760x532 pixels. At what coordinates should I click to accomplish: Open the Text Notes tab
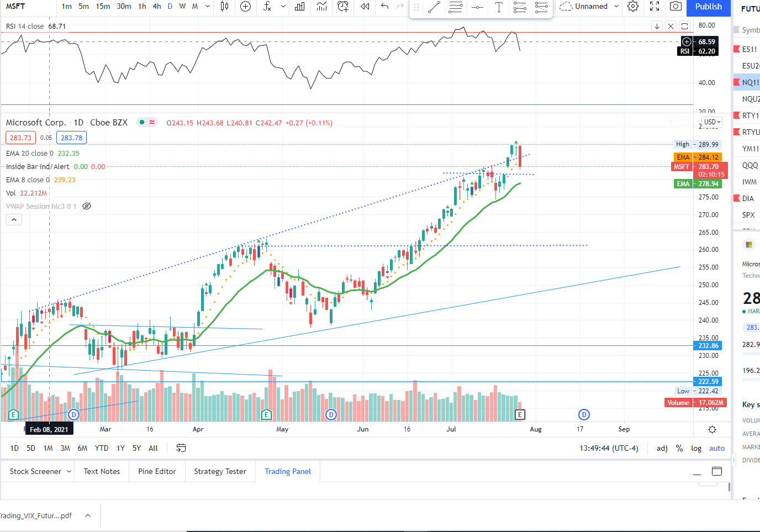click(x=102, y=471)
